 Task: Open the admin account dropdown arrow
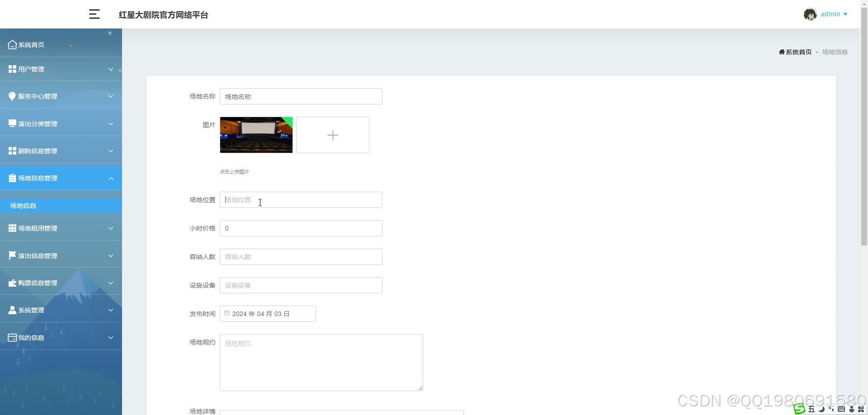point(845,14)
